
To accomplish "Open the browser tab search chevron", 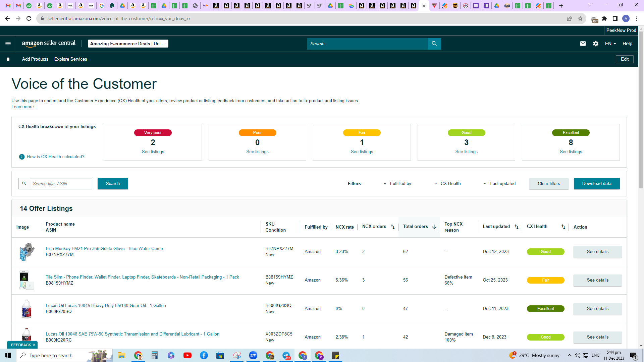I will pos(590,5).
